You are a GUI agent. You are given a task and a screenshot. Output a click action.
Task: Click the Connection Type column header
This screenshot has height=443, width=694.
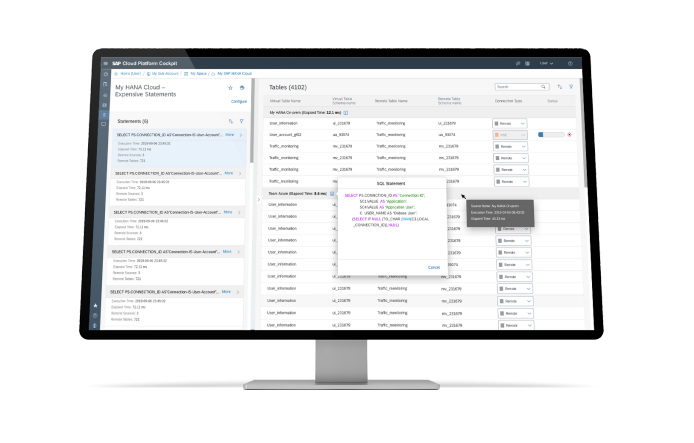click(x=508, y=101)
